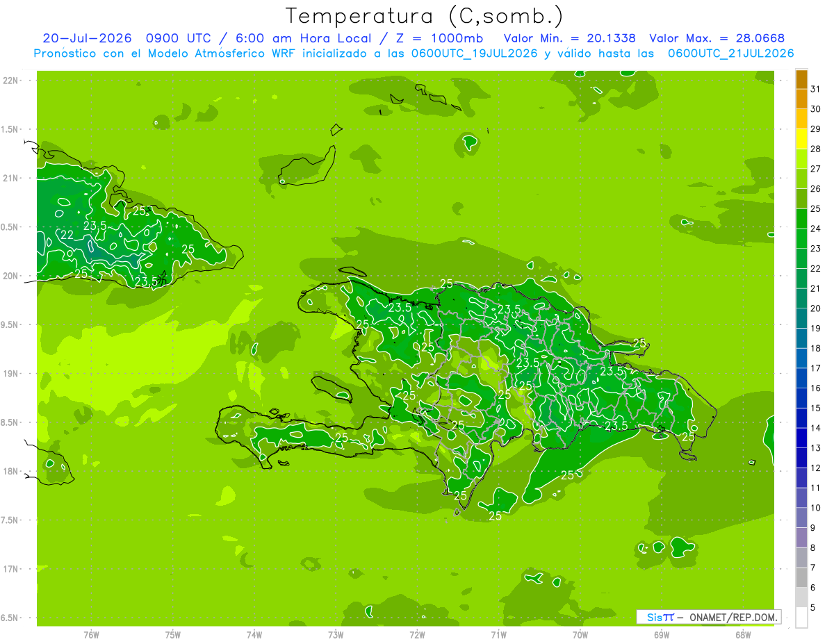Screen dimensions: 834x644
Task: Click blue legend swatch between 16 and 17
Action: pos(801,379)
